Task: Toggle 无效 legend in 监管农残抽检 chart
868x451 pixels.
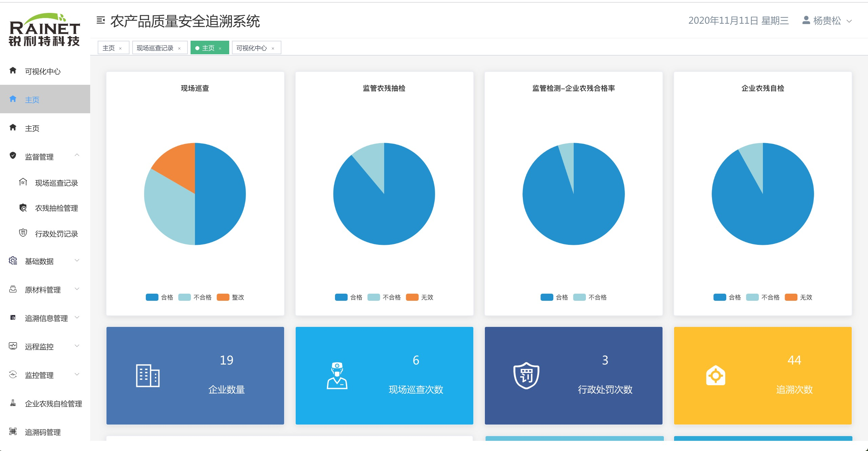Action: [x=420, y=297]
